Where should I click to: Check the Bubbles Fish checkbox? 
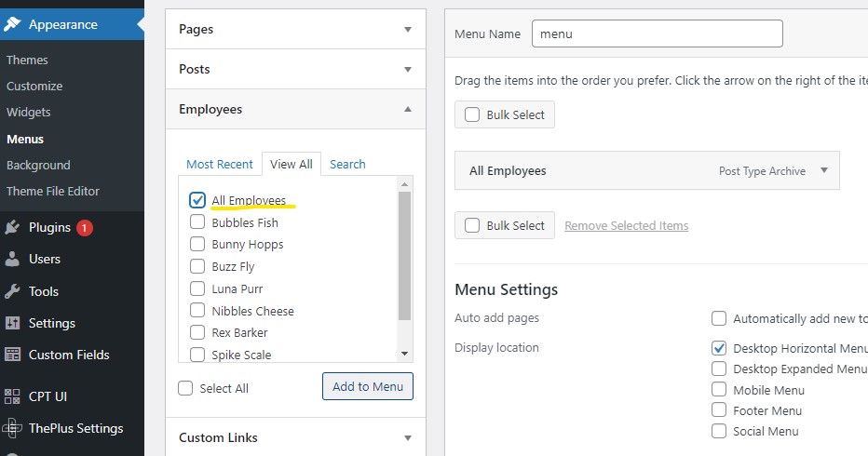point(197,221)
